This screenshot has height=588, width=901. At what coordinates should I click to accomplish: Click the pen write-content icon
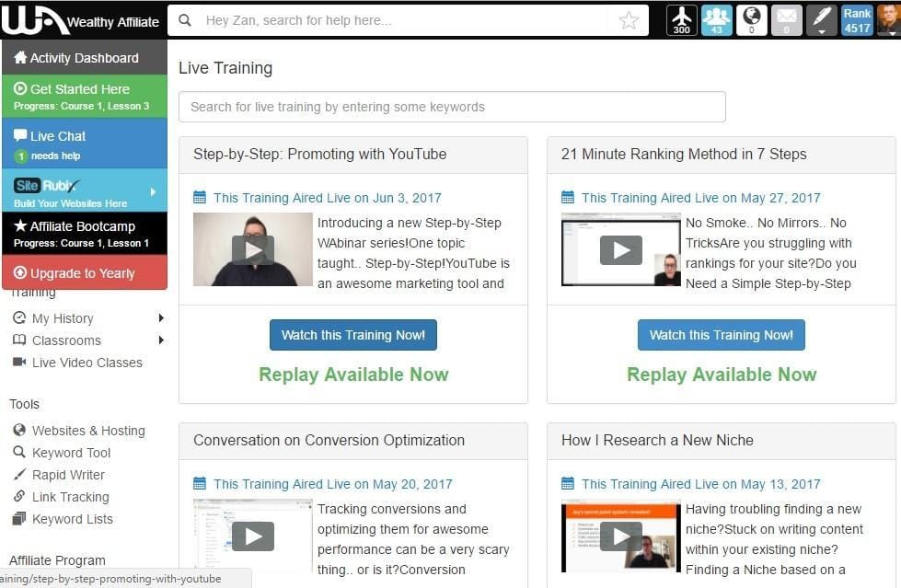[x=822, y=20]
